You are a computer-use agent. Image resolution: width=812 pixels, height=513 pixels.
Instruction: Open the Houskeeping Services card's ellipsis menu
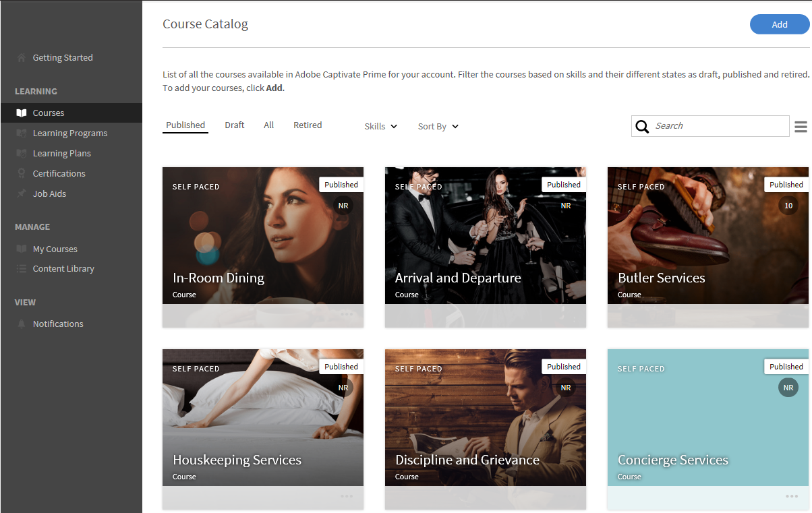pyautogui.click(x=347, y=496)
